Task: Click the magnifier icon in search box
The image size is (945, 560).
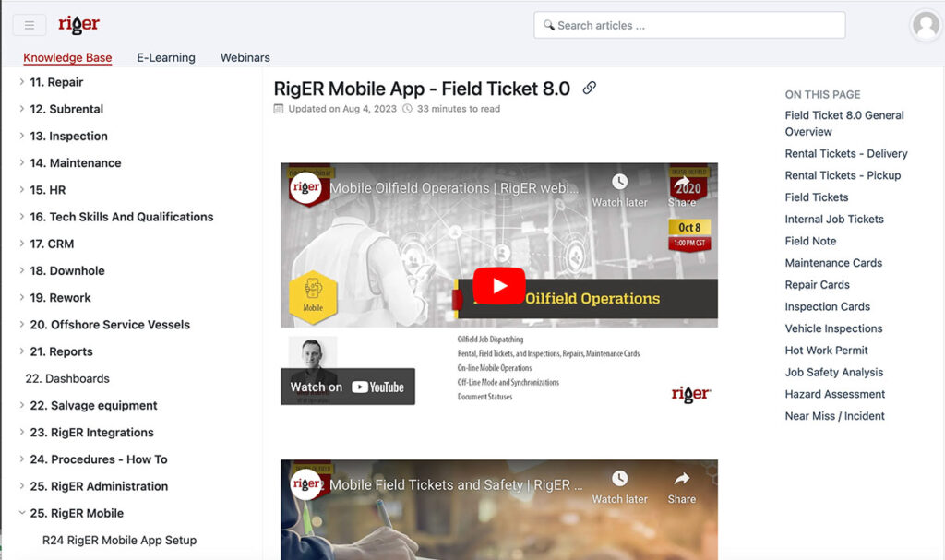Action: point(548,26)
